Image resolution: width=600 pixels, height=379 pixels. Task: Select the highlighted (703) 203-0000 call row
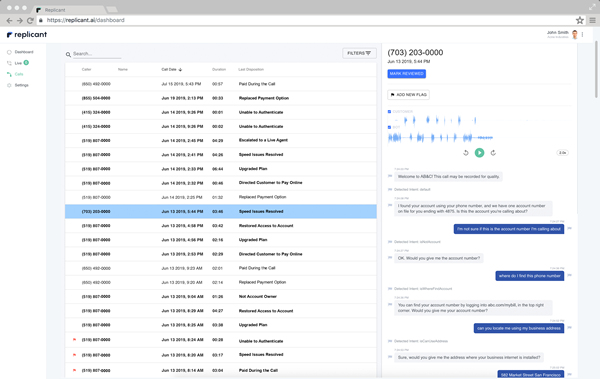[221, 211]
